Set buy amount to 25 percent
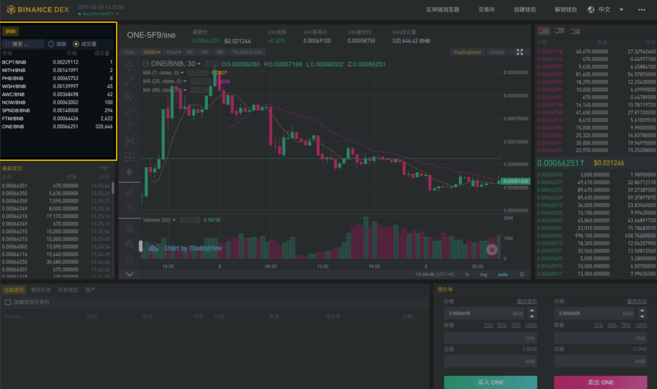Viewport: 657px width, 389px height. coord(488,325)
